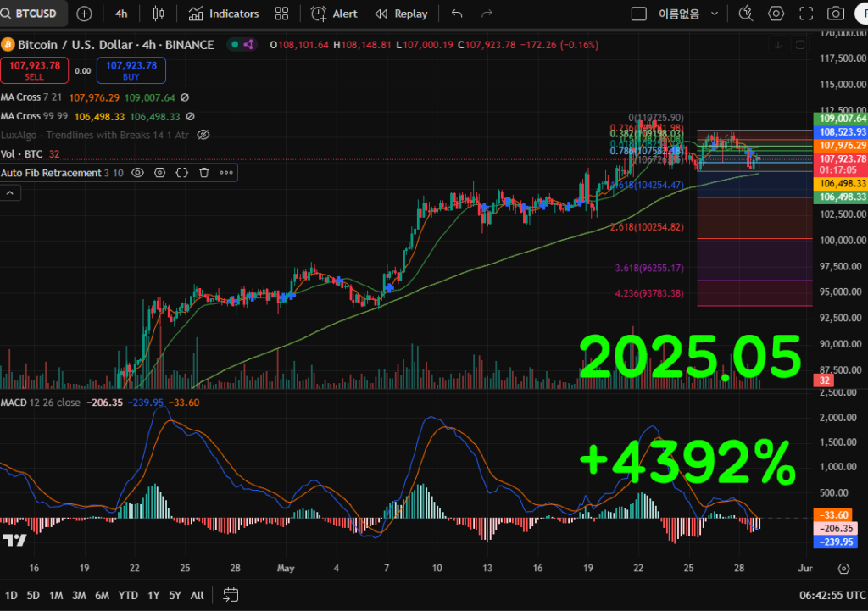
Task: Open the candlestick chart type menu
Action: 159,14
